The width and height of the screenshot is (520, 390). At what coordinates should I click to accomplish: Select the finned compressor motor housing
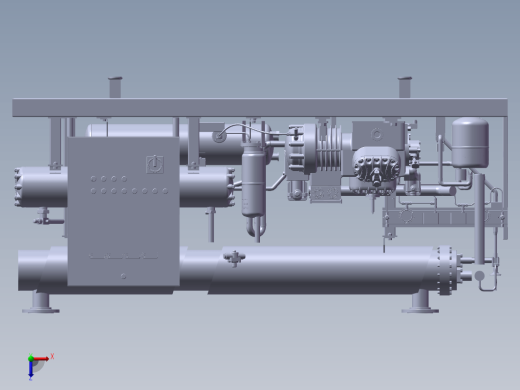tap(329, 149)
